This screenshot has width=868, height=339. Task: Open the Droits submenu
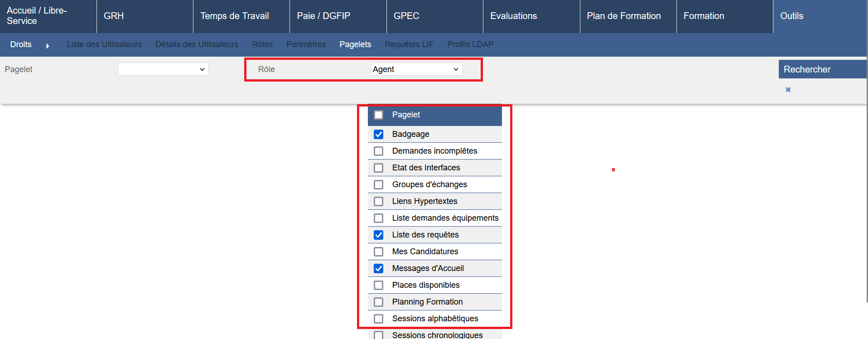[21, 44]
